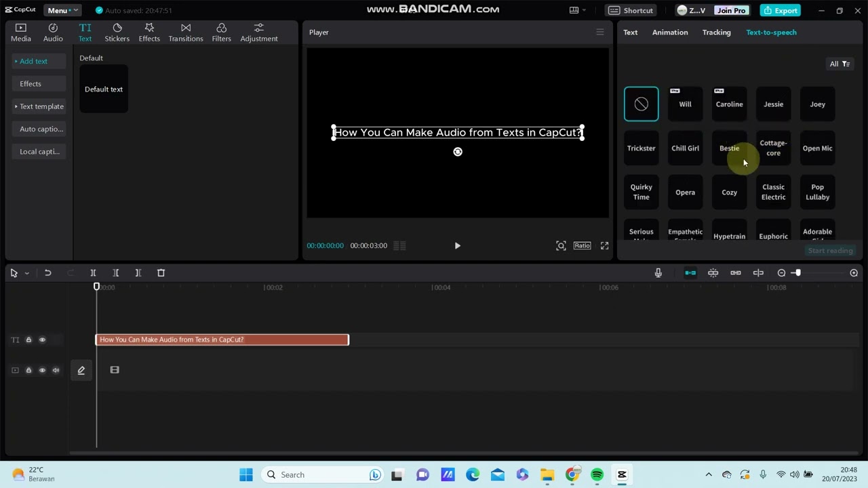Choose the Chill Girl voice
Image resolution: width=868 pixels, height=488 pixels.
point(685,148)
